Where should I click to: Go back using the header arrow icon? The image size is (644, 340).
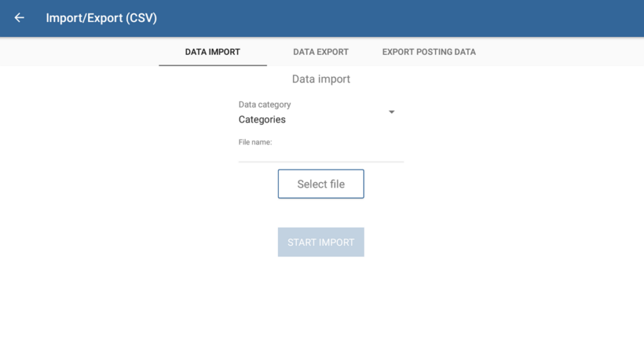tap(19, 18)
